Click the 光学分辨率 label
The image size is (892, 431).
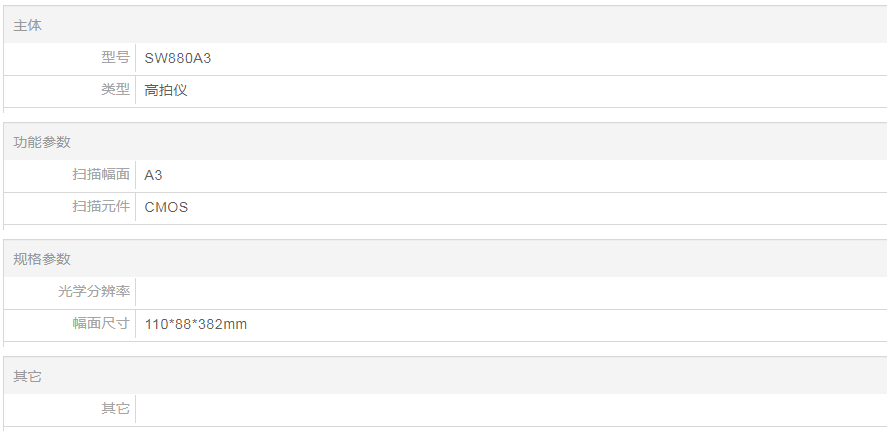click(x=94, y=292)
